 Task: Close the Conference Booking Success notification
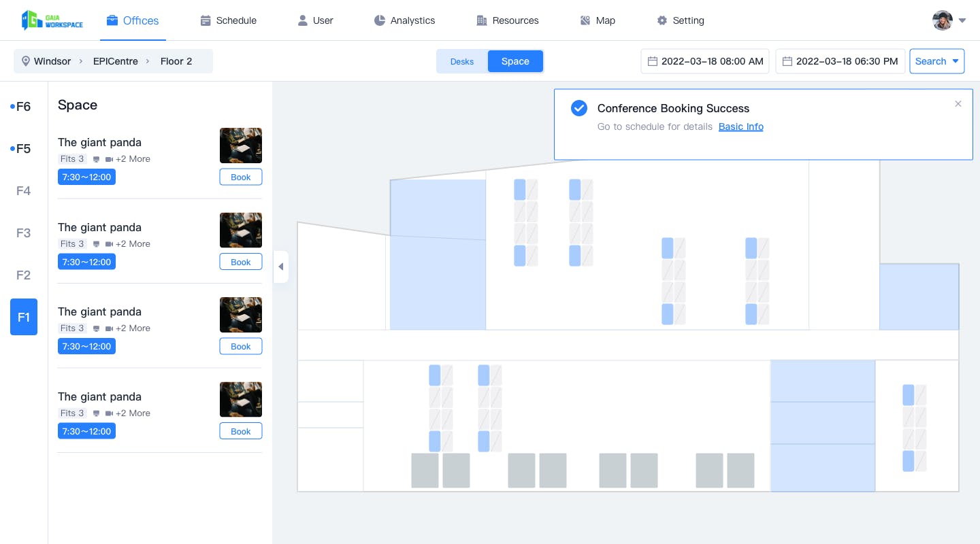958,104
